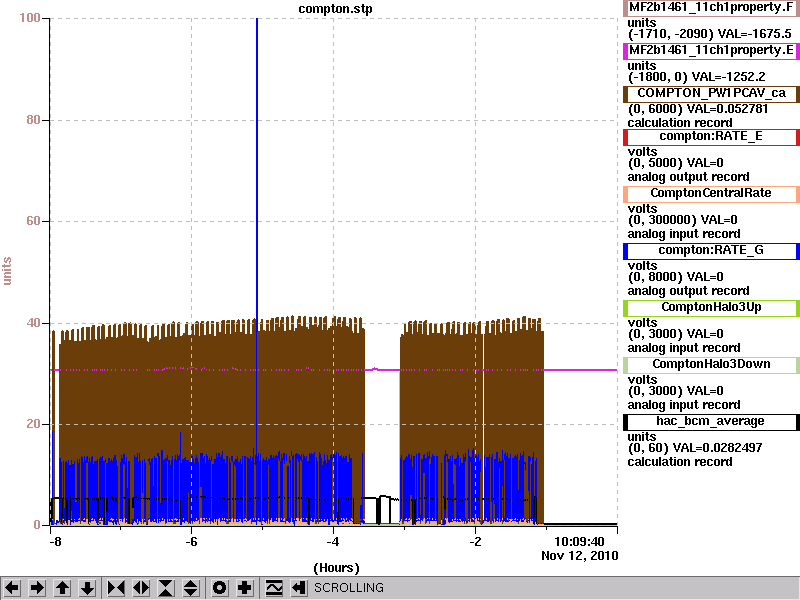Click the 40 tick label on y-axis

[33, 323]
